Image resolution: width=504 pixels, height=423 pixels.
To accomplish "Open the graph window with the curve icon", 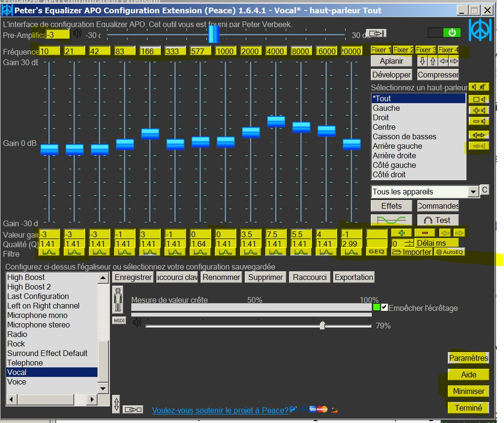I will click(x=391, y=220).
